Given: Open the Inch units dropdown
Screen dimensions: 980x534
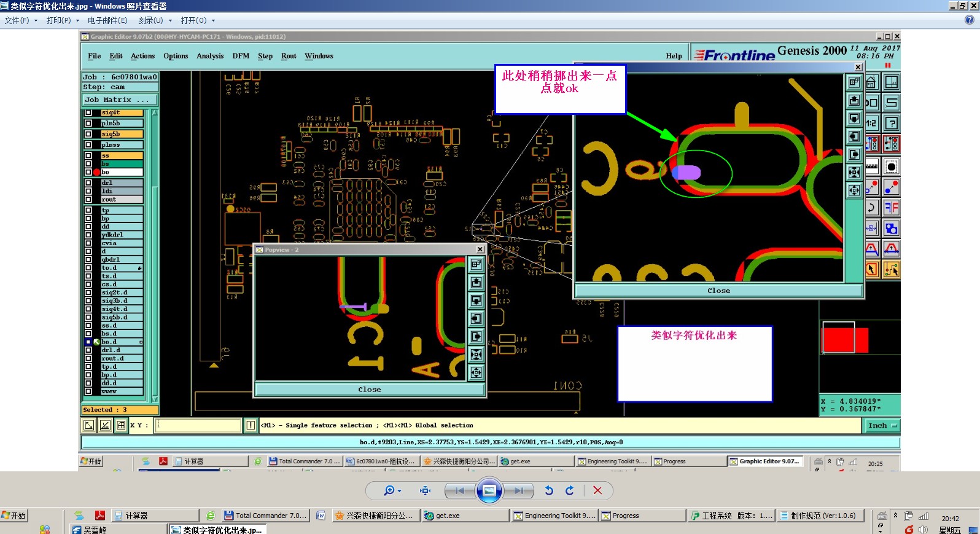Looking at the screenshot, I should click(x=883, y=425).
